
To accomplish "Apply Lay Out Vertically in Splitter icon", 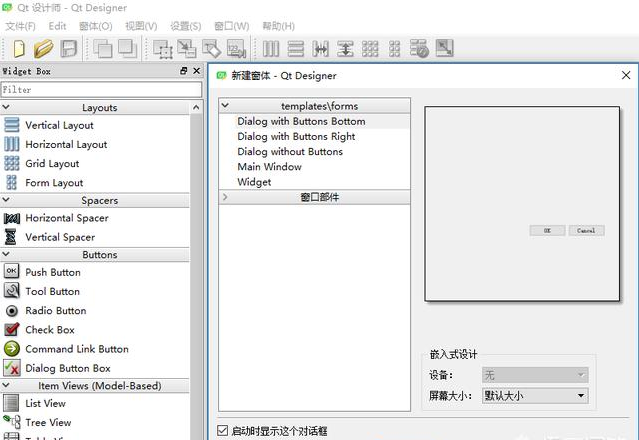I will pyautogui.click(x=345, y=48).
